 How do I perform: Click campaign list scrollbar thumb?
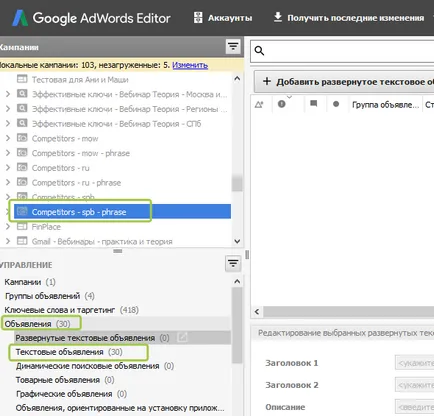[237, 184]
